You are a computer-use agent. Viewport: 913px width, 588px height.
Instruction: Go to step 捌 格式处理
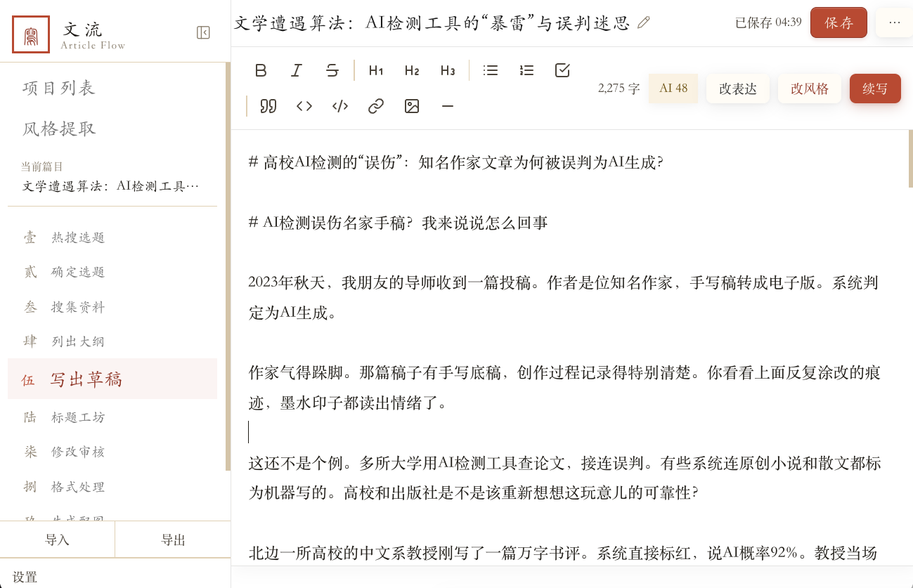112,487
